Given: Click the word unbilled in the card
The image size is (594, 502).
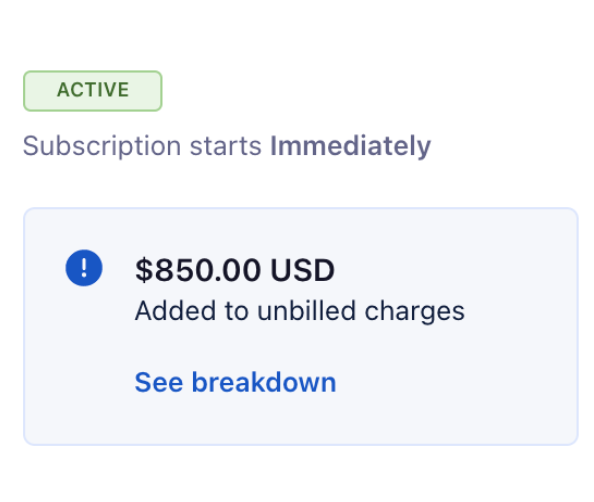Looking at the screenshot, I should [x=306, y=311].
